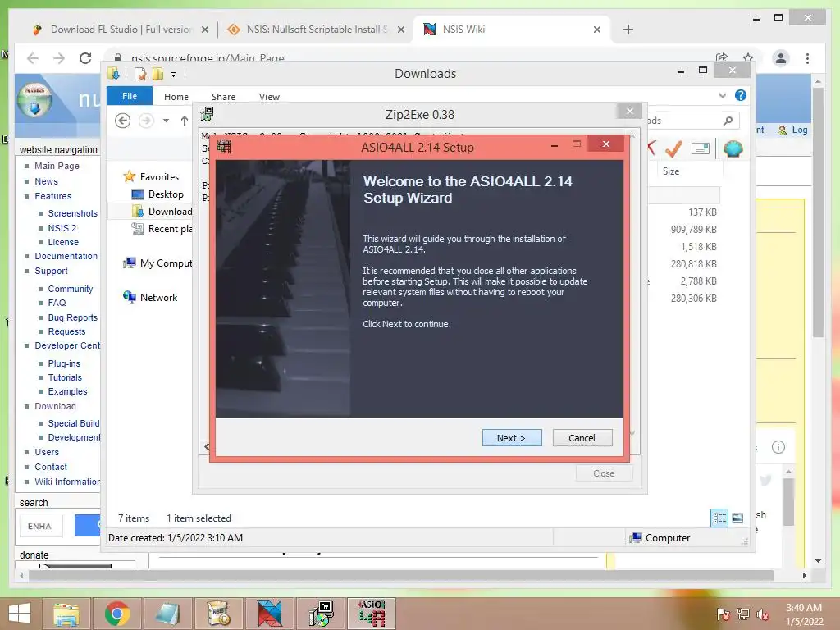Switch to Download FL Studio browser tab
Viewport: 840px width, 630px height.
[121, 30]
